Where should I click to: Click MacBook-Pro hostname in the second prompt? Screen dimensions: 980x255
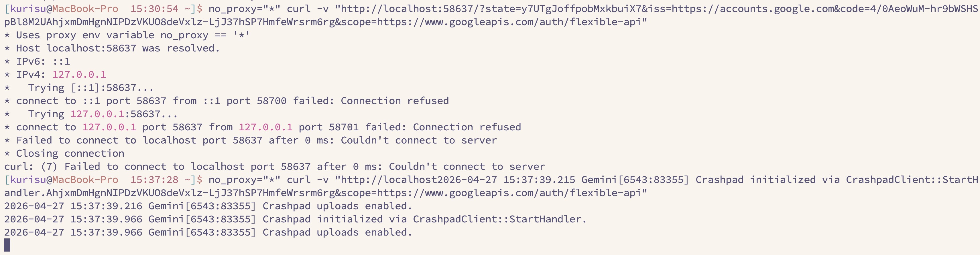pyautogui.click(x=85, y=179)
